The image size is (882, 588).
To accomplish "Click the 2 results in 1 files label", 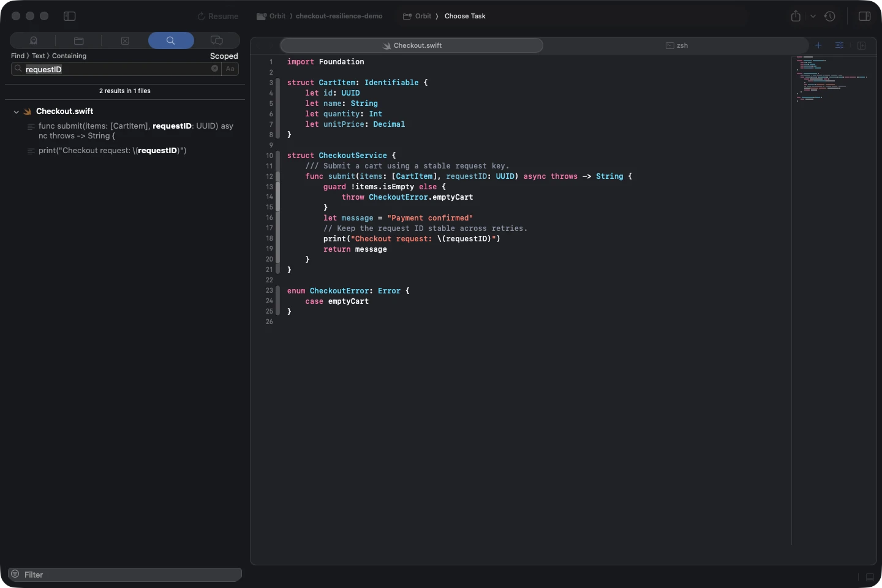I will pos(125,91).
